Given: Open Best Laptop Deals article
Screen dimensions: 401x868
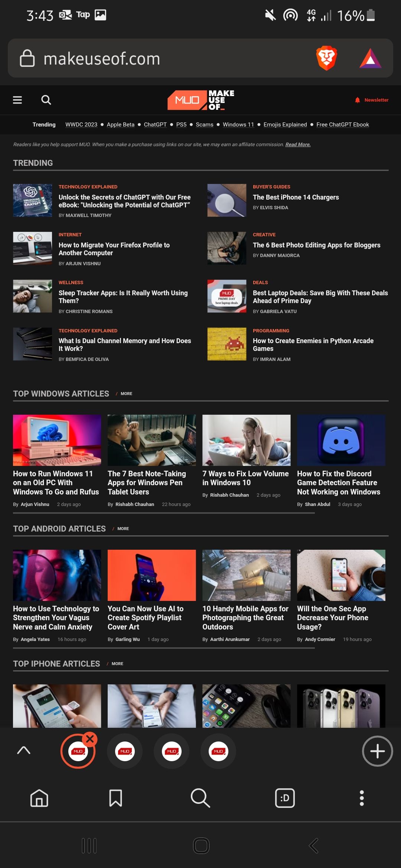Looking at the screenshot, I should tap(320, 297).
